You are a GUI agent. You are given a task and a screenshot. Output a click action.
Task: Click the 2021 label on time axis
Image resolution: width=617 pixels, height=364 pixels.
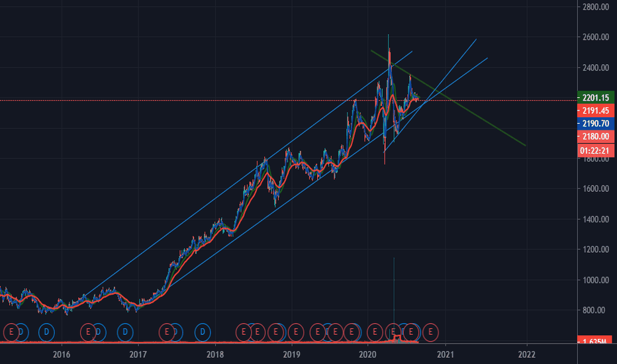[446, 355]
